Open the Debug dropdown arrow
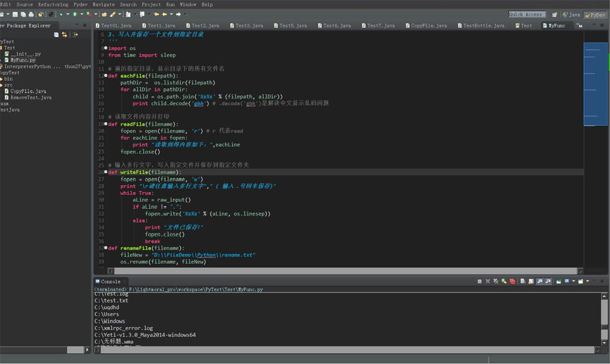Viewport: 610px width, 364px height. pyautogui.click(x=67, y=14)
